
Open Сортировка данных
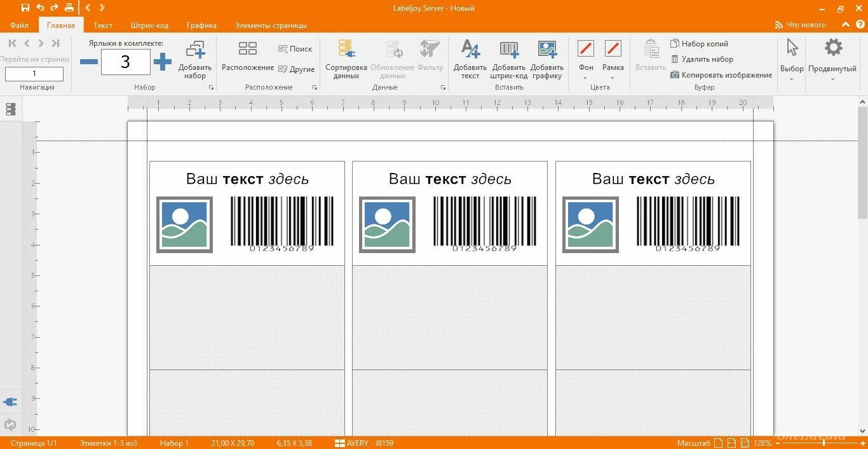click(x=346, y=60)
